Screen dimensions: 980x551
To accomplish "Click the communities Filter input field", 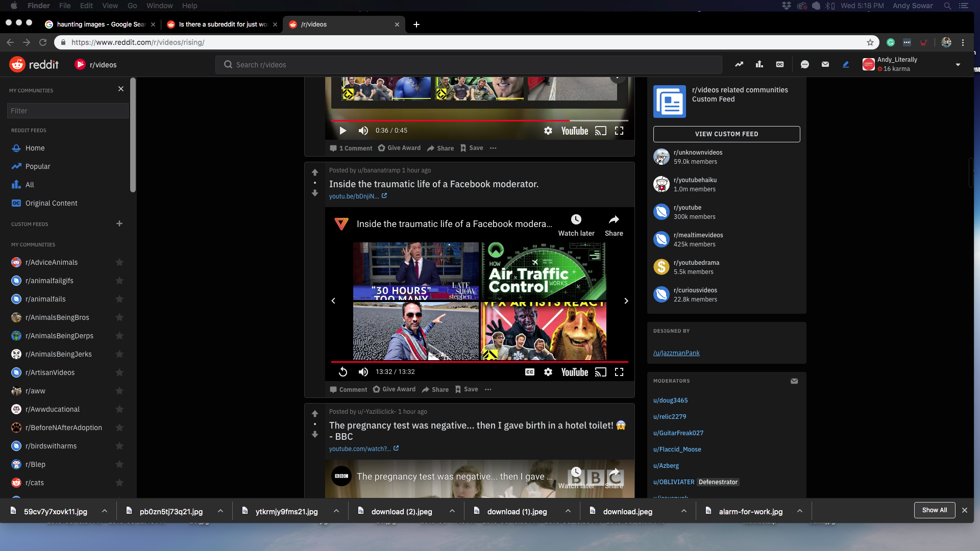I will tap(68, 111).
